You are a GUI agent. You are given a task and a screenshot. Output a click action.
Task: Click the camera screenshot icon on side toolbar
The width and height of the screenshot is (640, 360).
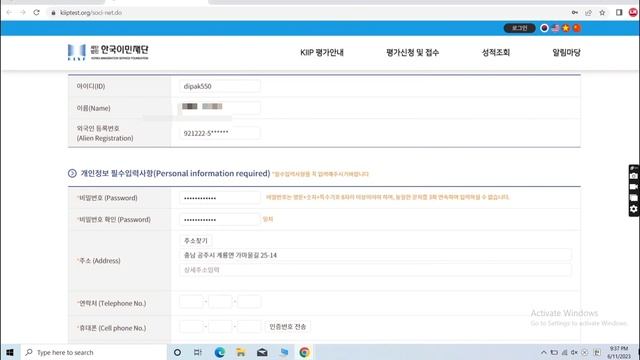[633, 176]
